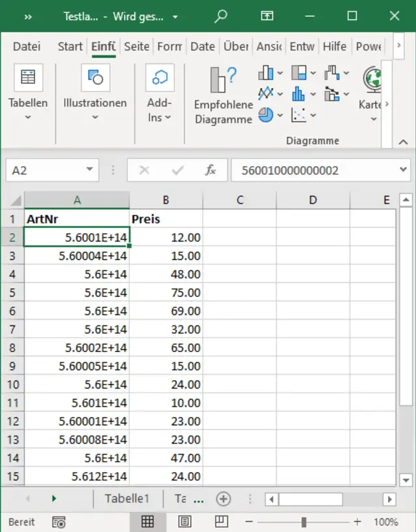
Task: Switch to Page Break Preview
Action: pyautogui.click(x=221, y=522)
